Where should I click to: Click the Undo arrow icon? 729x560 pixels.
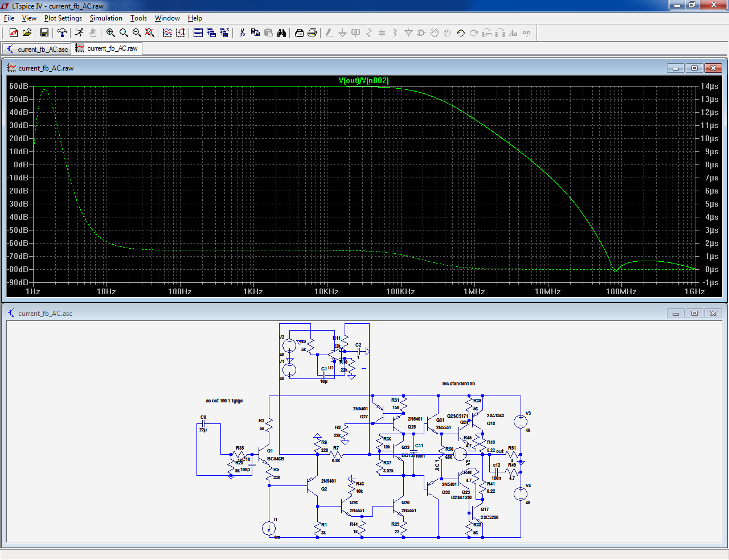click(x=461, y=33)
